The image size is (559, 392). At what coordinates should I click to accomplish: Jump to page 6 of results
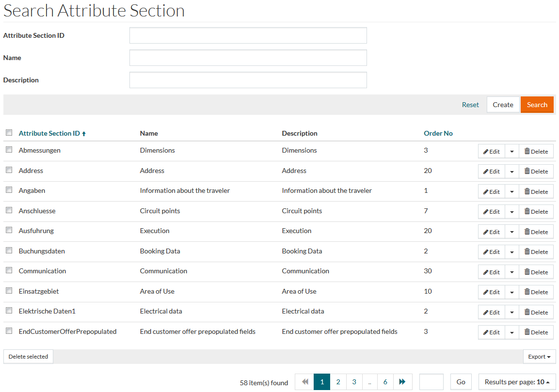pyautogui.click(x=385, y=382)
